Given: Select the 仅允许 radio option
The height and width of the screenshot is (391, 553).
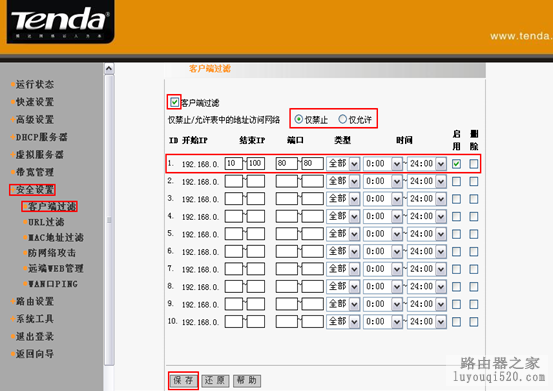Looking at the screenshot, I should 342,119.
